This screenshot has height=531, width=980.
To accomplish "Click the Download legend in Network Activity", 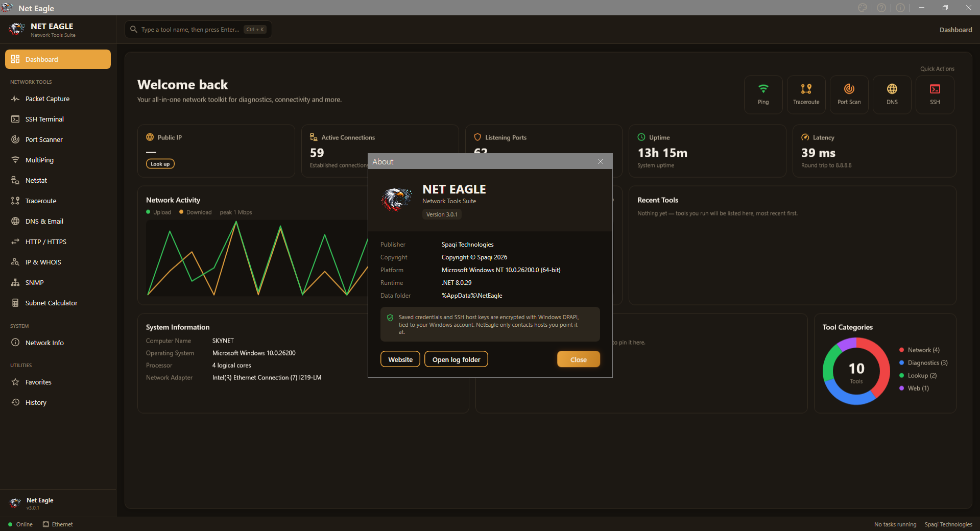I will [195, 212].
